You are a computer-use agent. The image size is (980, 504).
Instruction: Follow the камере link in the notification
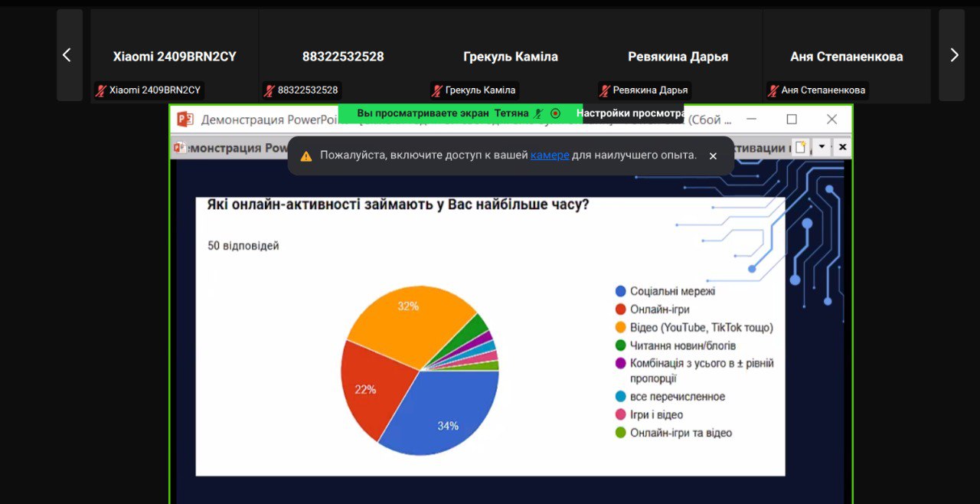549,155
